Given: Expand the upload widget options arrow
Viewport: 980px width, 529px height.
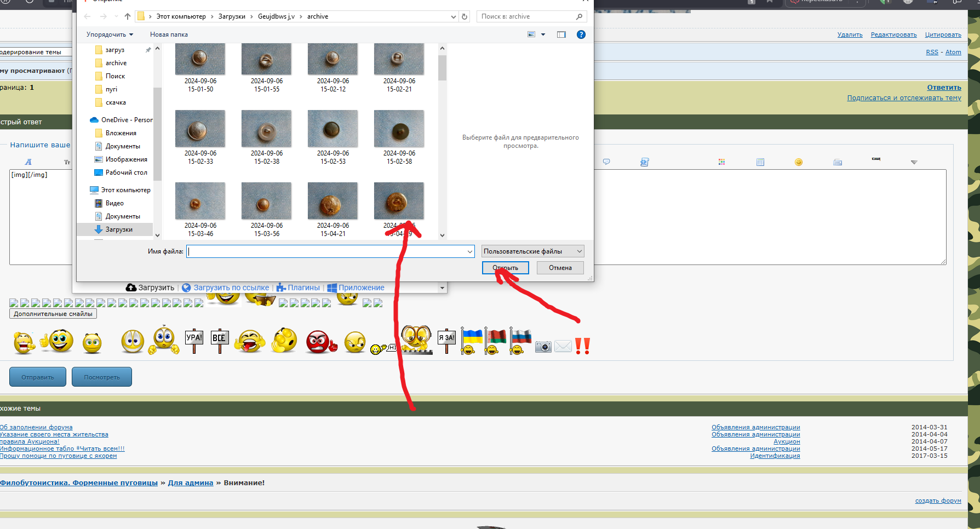Looking at the screenshot, I should tap(442, 287).
